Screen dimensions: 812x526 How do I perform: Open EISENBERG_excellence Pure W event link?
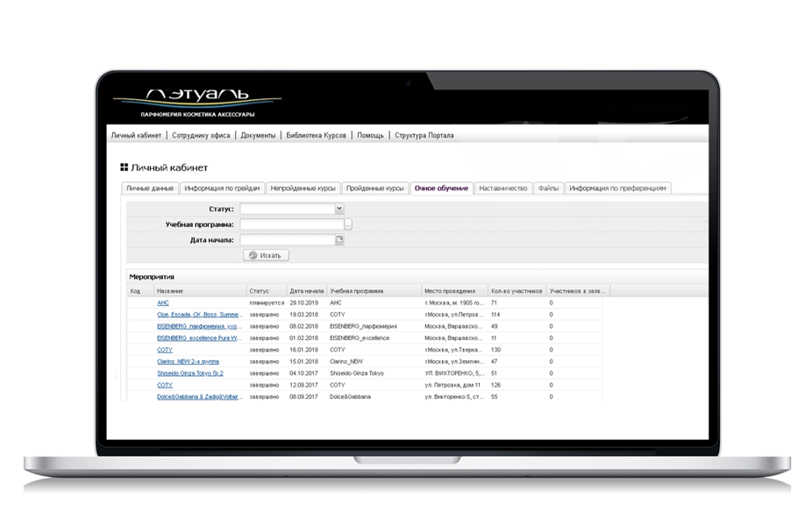click(x=199, y=338)
